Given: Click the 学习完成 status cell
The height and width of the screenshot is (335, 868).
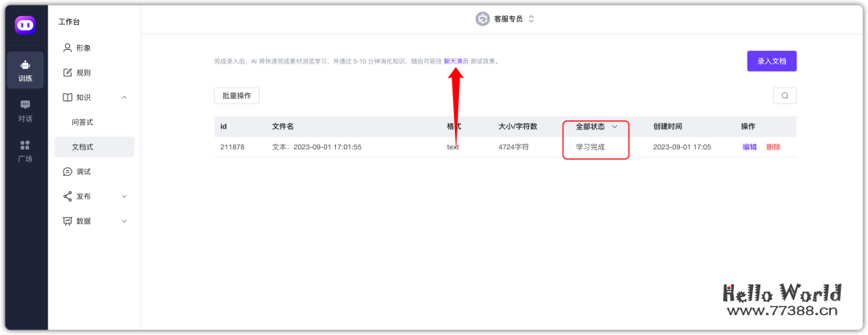Looking at the screenshot, I should [x=591, y=147].
